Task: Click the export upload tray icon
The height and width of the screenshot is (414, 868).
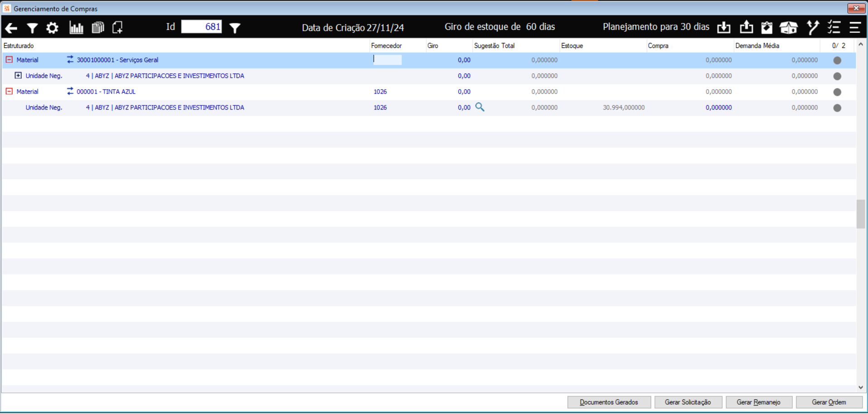Action: pos(746,27)
